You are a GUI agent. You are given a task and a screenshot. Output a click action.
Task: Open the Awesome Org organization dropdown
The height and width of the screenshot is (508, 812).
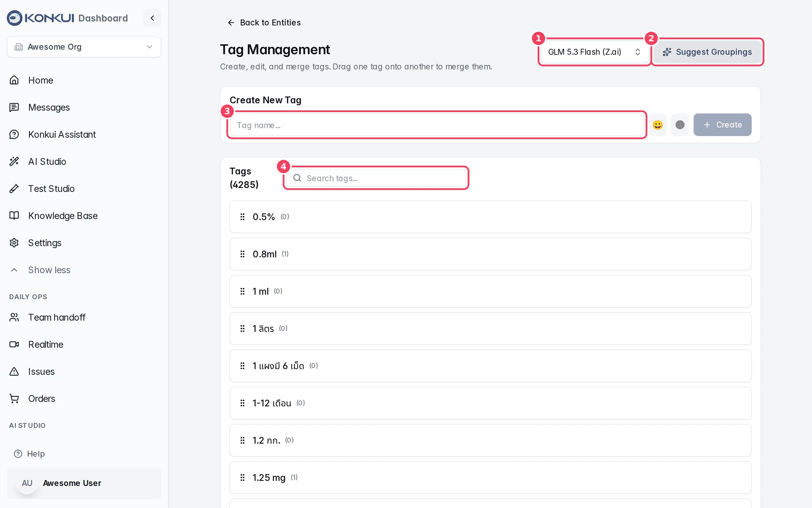point(84,47)
